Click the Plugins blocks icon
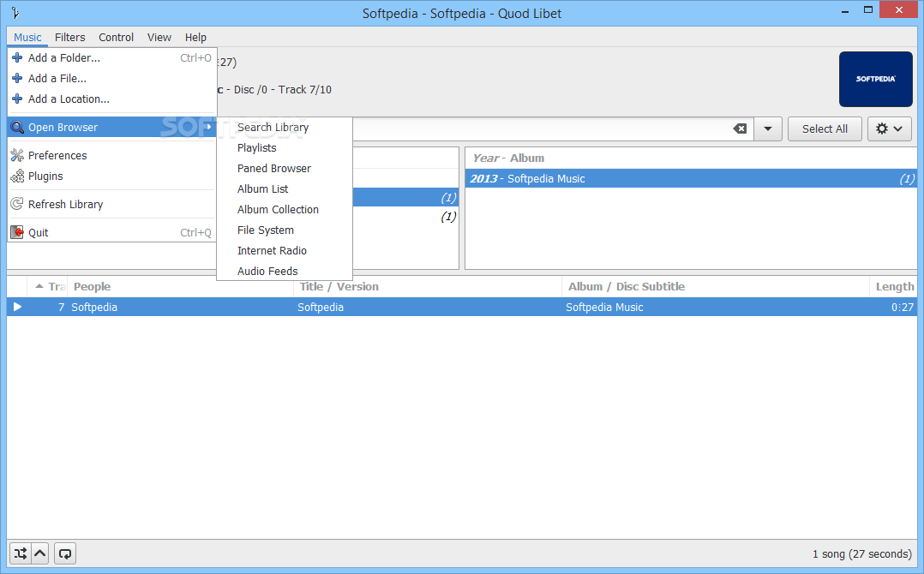This screenshot has width=924, height=574. [17, 176]
